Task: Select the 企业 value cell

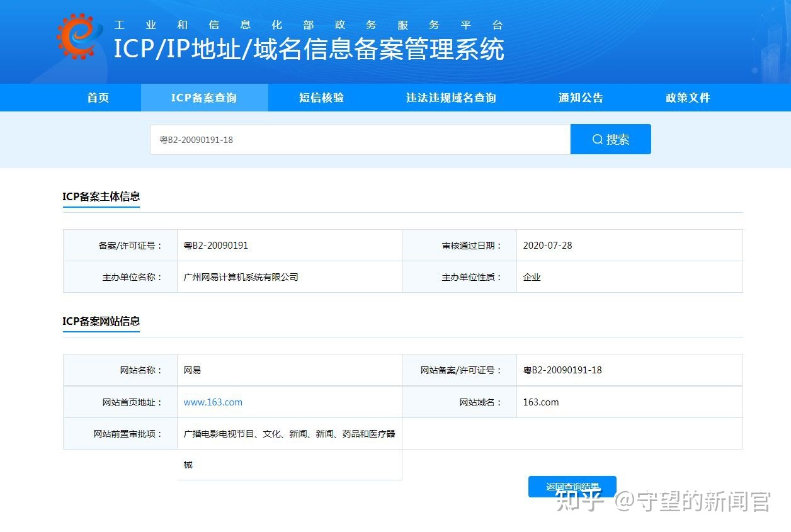Action: click(x=630, y=277)
